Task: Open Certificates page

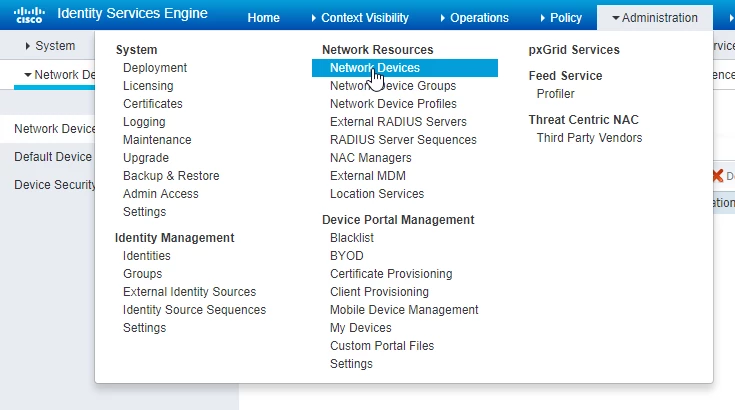Action: [x=153, y=104]
